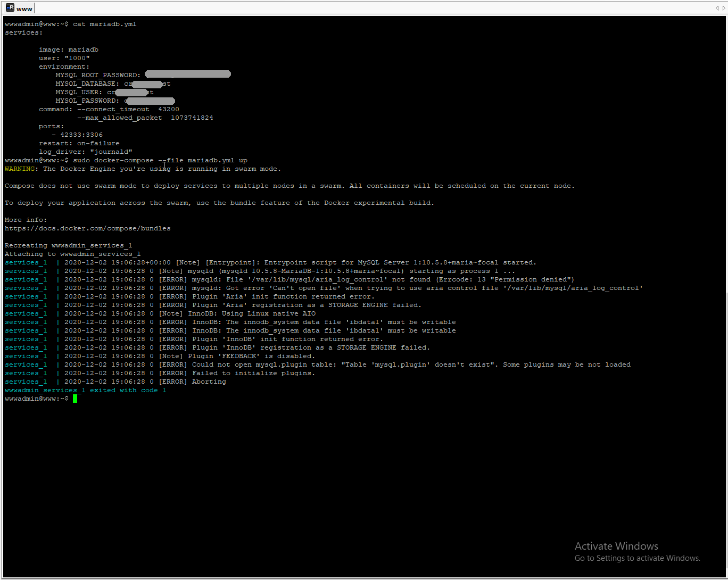728x580 pixels.
Task: Click the 'user: "1000"' line
Action: pos(64,58)
